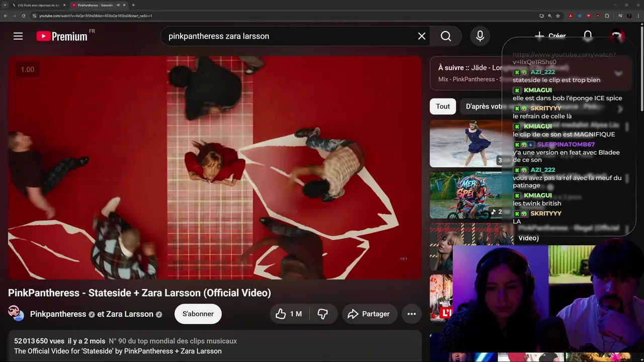Open the Adobe Acrobat extension icon
The height and width of the screenshot is (362, 644).
click(x=571, y=16)
